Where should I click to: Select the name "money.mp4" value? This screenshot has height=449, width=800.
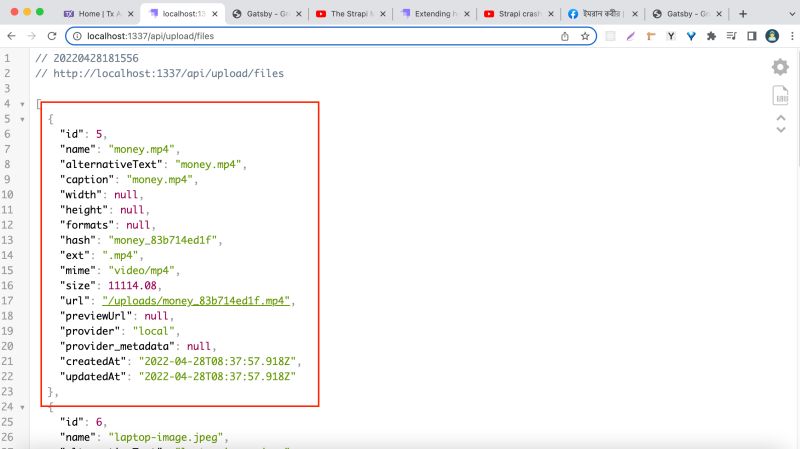click(x=142, y=149)
